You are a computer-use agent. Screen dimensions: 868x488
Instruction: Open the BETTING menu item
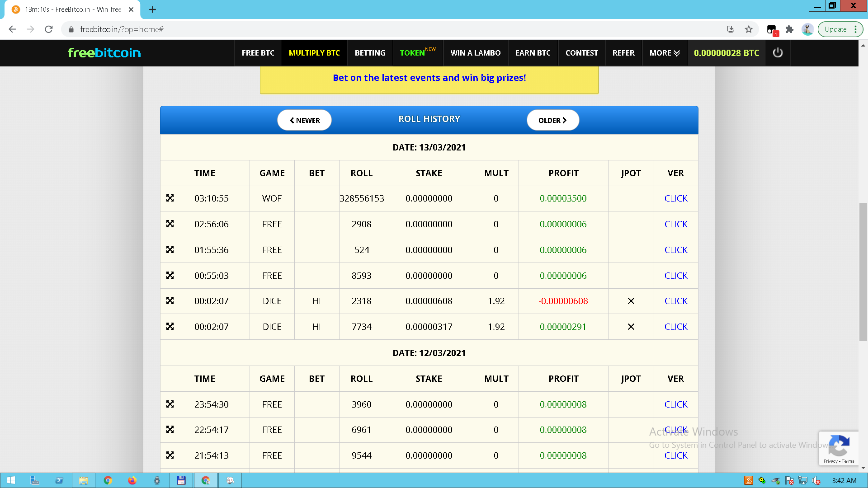coord(370,53)
